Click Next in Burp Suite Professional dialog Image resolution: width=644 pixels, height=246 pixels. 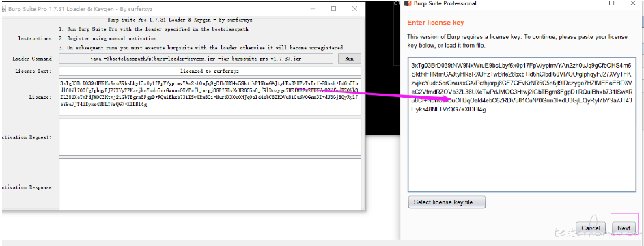(624, 228)
